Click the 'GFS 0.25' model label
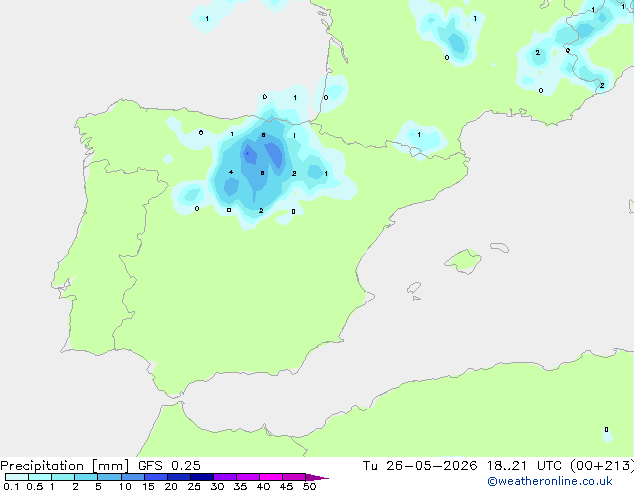Image resolution: width=634 pixels, height=490 pixels. 169,466
